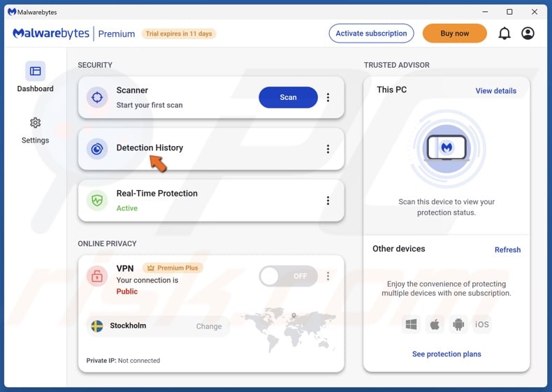This screenshot has width=552, height=392.
Task: Click the Real-Time Protection shield icon
Action: 97,201
